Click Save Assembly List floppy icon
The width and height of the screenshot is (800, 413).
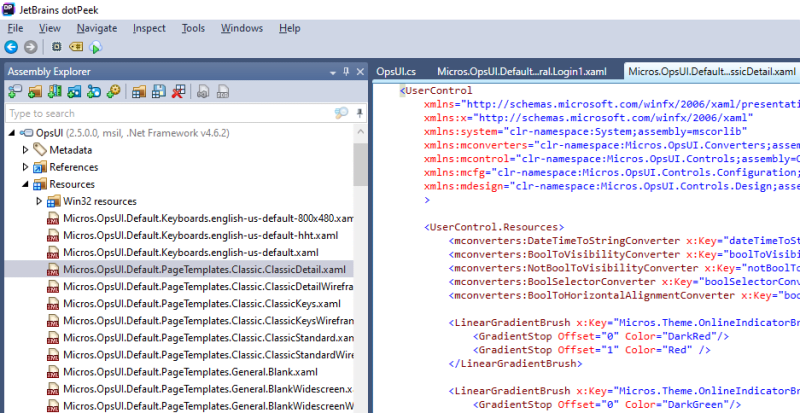(159, 92)
